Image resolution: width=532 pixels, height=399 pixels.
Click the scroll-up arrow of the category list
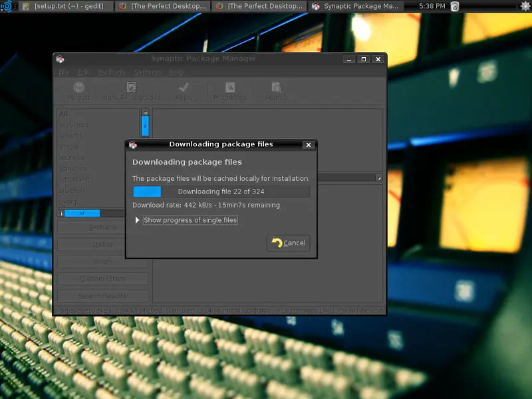click(145, 112)
